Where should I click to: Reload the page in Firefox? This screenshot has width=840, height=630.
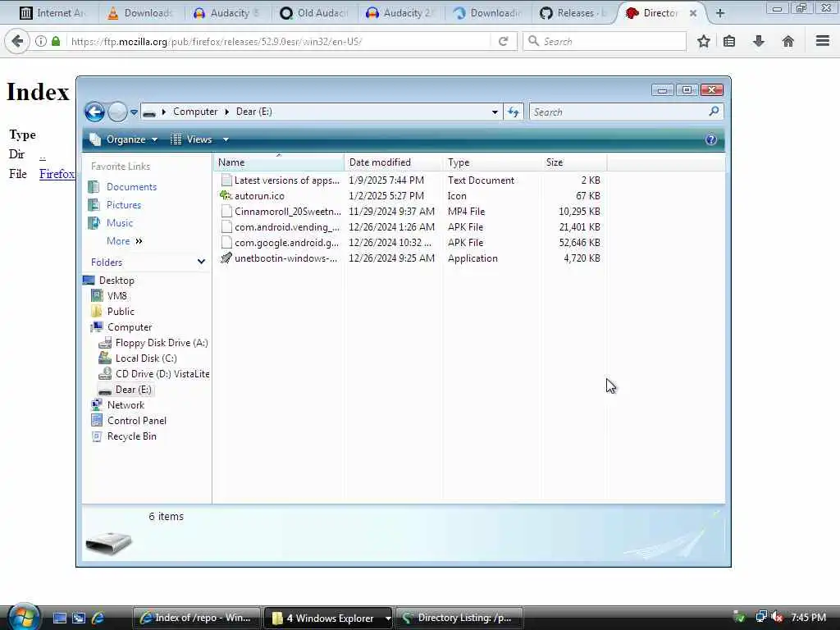[x=503, y=41]
